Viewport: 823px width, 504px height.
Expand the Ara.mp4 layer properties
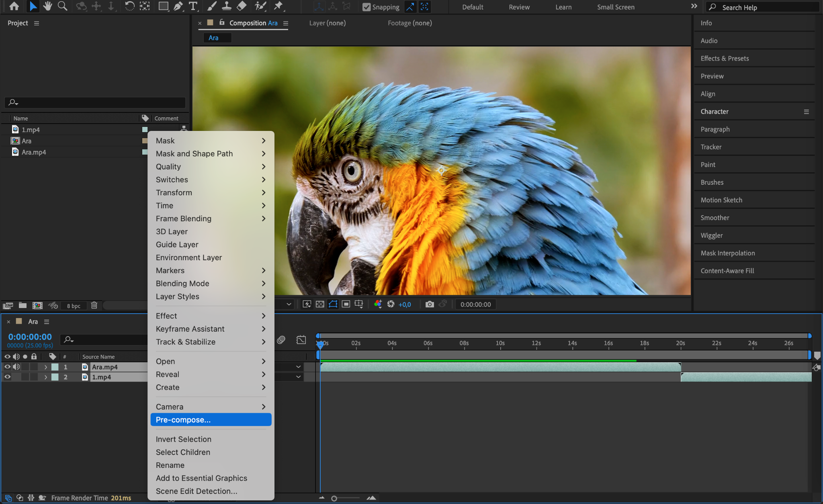[x=46, y=367]
